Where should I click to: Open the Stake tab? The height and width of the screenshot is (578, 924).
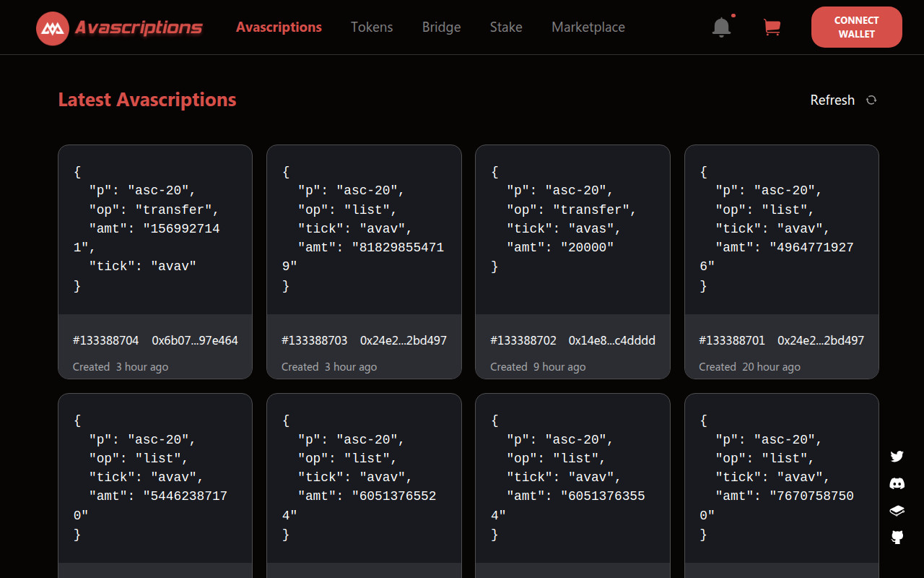click(506, 27)
